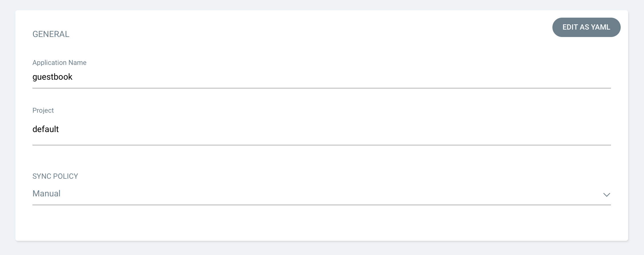Select the default project value

point(46,129)
